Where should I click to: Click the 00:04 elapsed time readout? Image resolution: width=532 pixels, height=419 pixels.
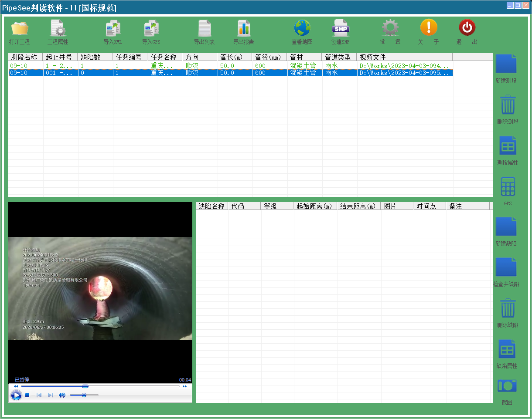click(185, 380)
